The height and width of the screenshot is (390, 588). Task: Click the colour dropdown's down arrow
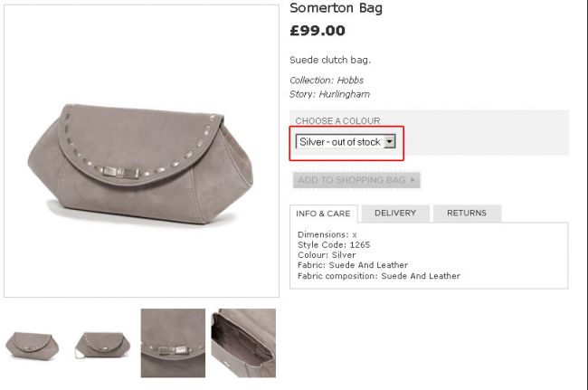tap(390, 142)
